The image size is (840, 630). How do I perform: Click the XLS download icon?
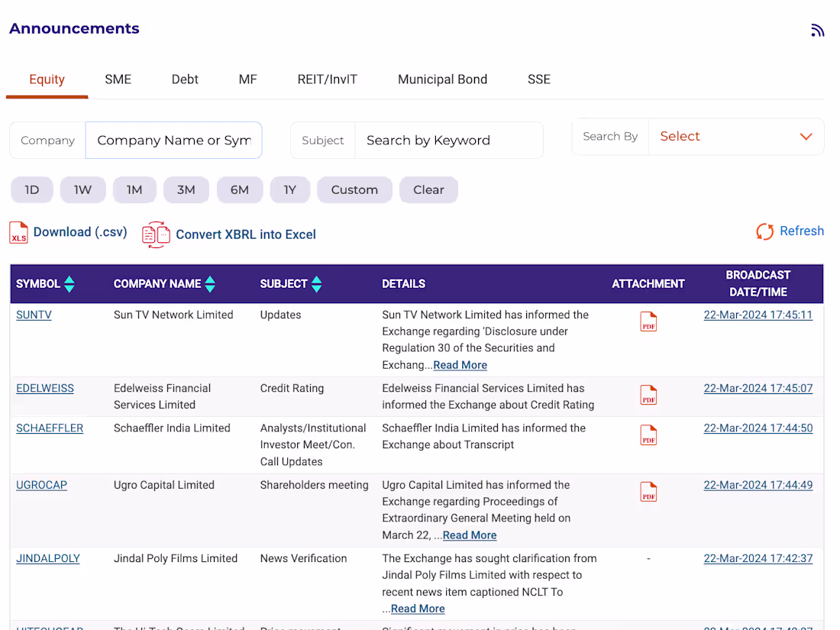pyautogui.click(x=19, y=232)
